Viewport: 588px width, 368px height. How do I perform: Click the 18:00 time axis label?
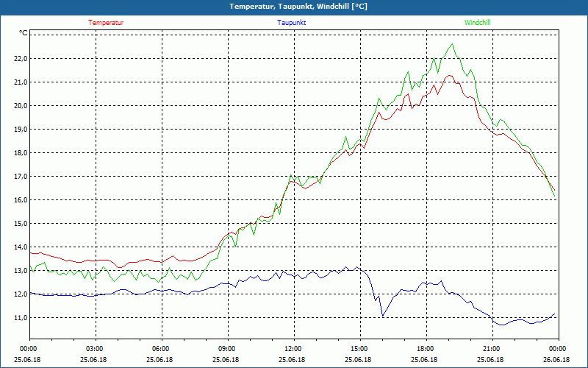coord(426,349)
